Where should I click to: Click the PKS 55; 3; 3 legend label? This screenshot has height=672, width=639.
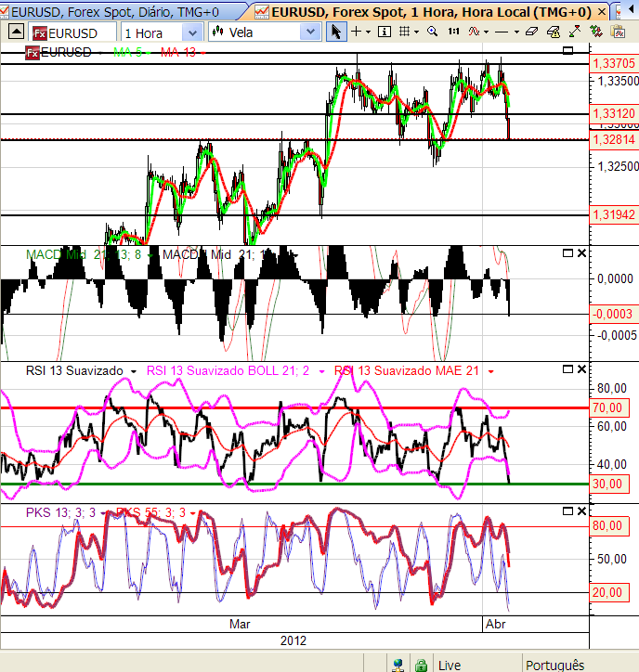coord(150,512)
